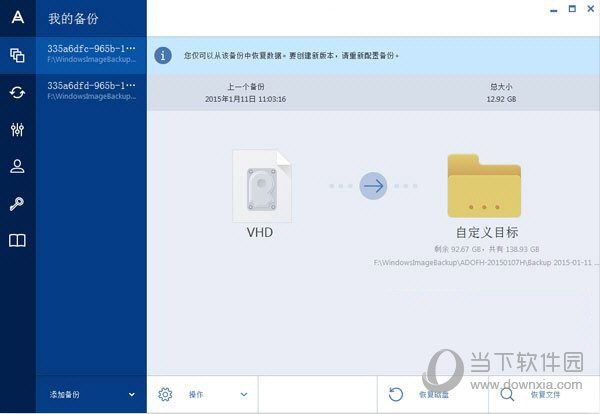This screenshot has height=414, width=600.
Task: Open the Help book icon
Action: click(x=17, y=240)
